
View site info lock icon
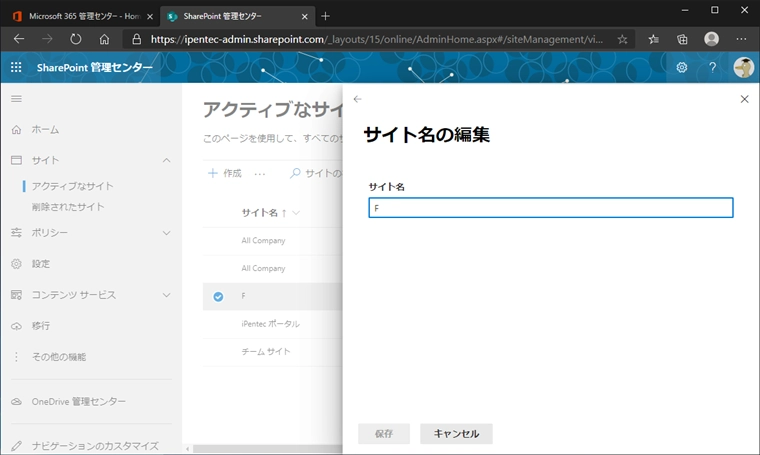pos(137,39)
